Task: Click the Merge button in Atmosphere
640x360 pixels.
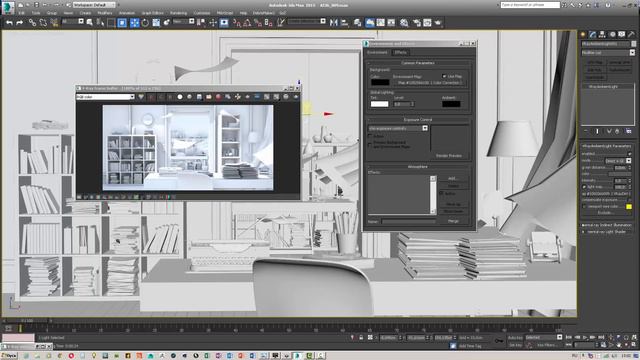Action: click(453, 221)
